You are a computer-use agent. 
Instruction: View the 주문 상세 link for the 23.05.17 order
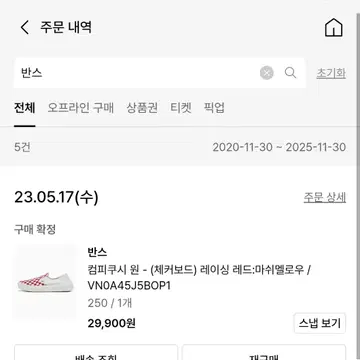324,197
